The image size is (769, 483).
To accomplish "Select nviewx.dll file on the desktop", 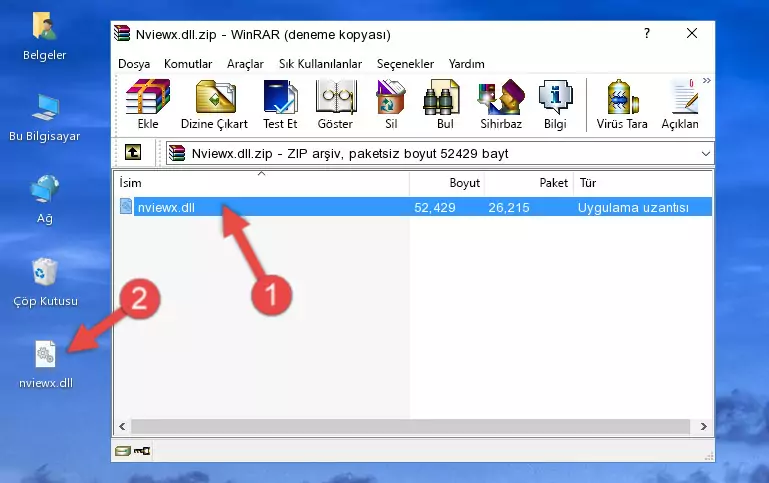I will point(46,365).
